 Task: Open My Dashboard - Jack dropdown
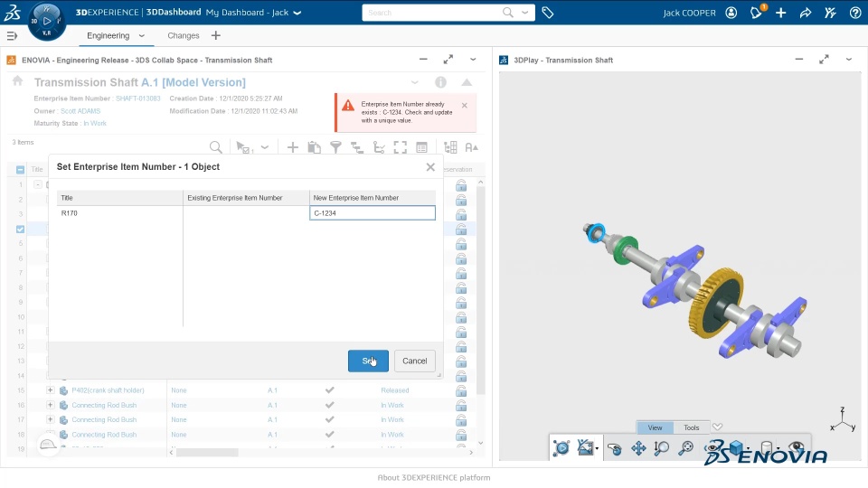click(x=297, y=13)
